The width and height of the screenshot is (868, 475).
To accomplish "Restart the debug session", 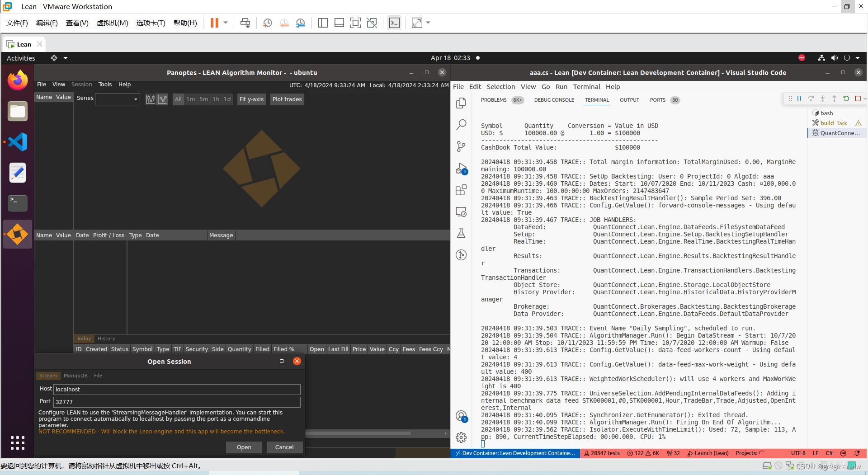I will pyautogui.click(x=846, y=99).
